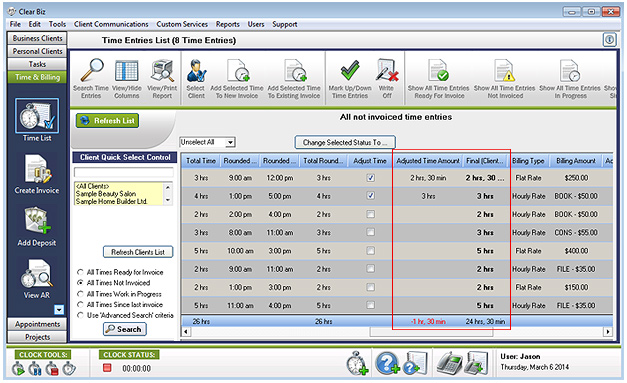Start the clock with the play clock tool
This screenshot has height=383, width=627.
click(18, 369)
